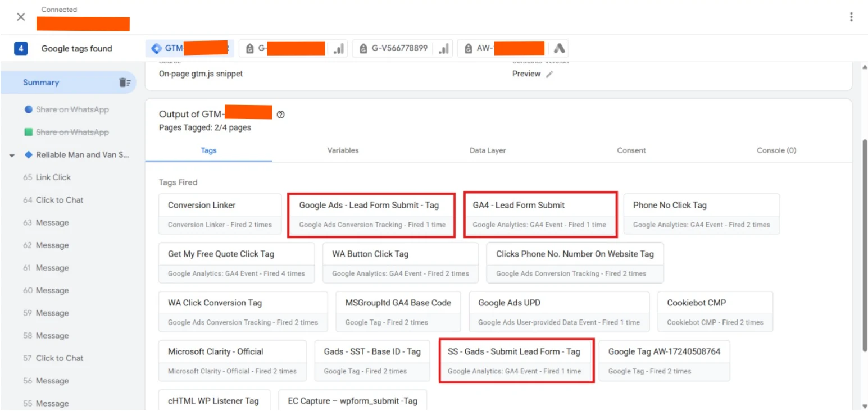This screenshot has width=868, height=411.
Task: Click the scrollbar down arrow
Action: click(x=864, y=405)
